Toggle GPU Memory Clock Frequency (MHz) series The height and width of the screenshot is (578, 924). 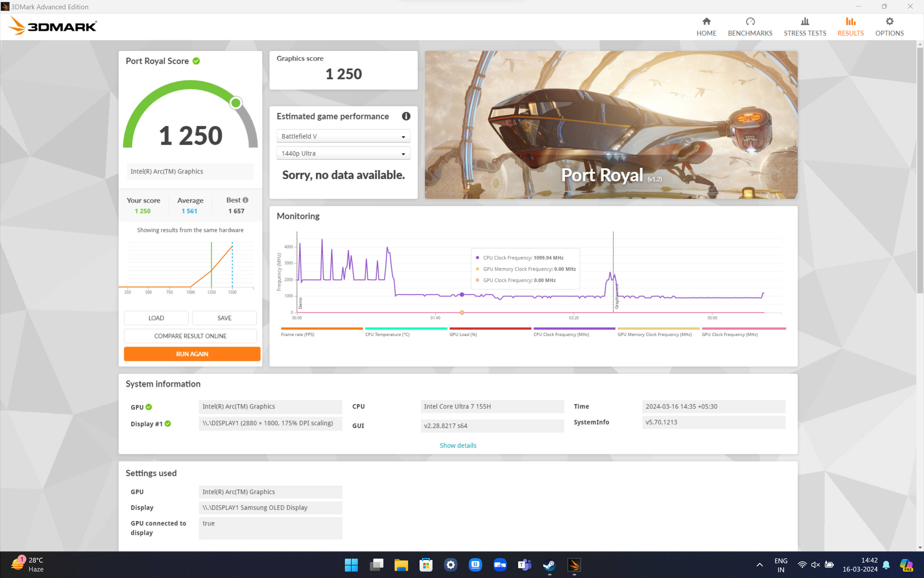(659, 332)
